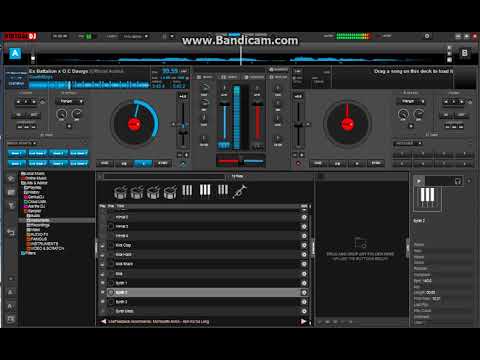This screenshot has width=480, height=360.
Task: Expand the Local Music tree node
Action: tap(33, 173)
